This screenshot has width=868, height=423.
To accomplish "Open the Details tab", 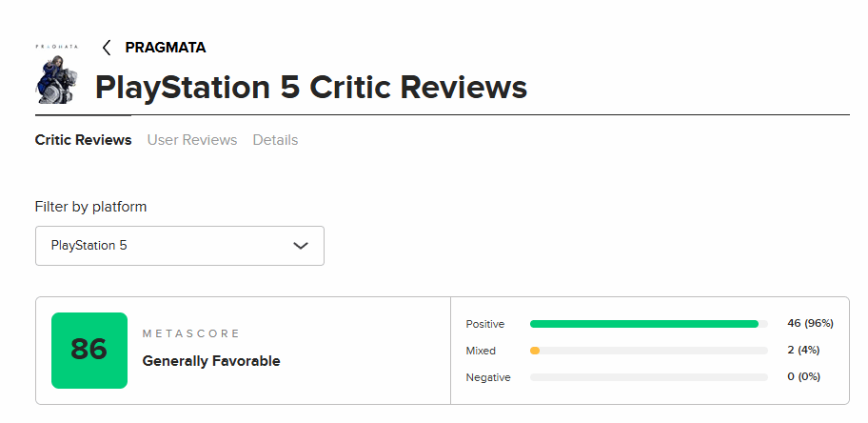I will (275, 140).
